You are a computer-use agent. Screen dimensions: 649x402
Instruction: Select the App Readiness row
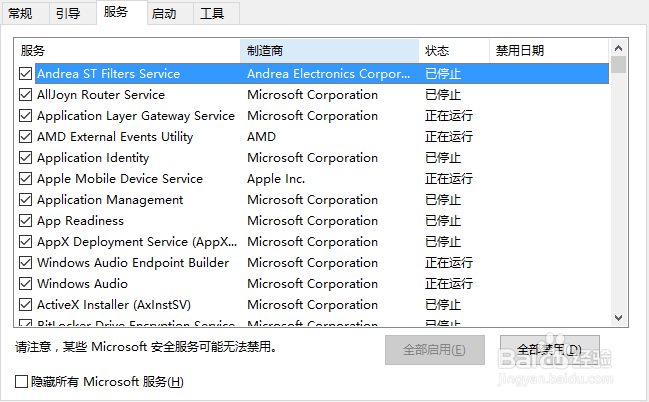point(322,221)
